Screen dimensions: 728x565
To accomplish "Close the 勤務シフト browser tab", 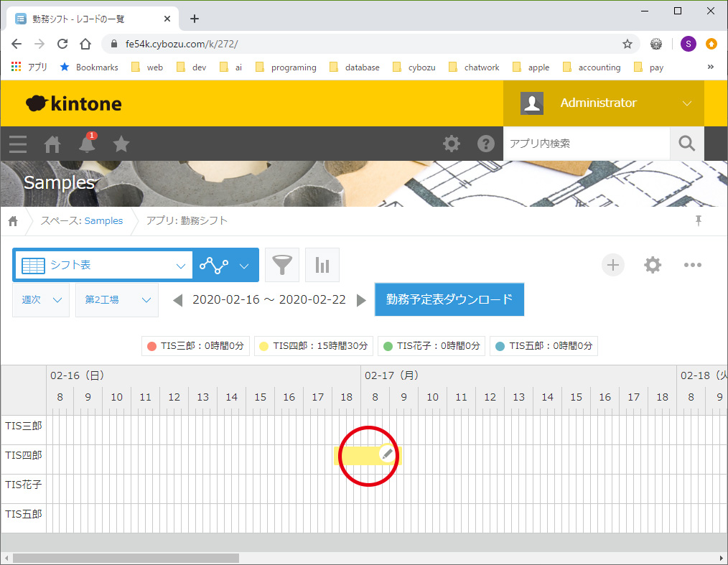I will pyautogui.click(x=167, y=19).
